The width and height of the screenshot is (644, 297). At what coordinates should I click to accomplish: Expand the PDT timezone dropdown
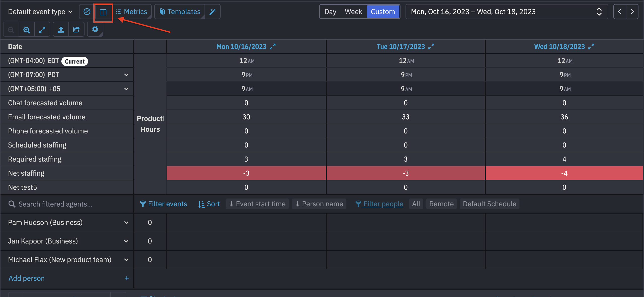coord(126,75)
